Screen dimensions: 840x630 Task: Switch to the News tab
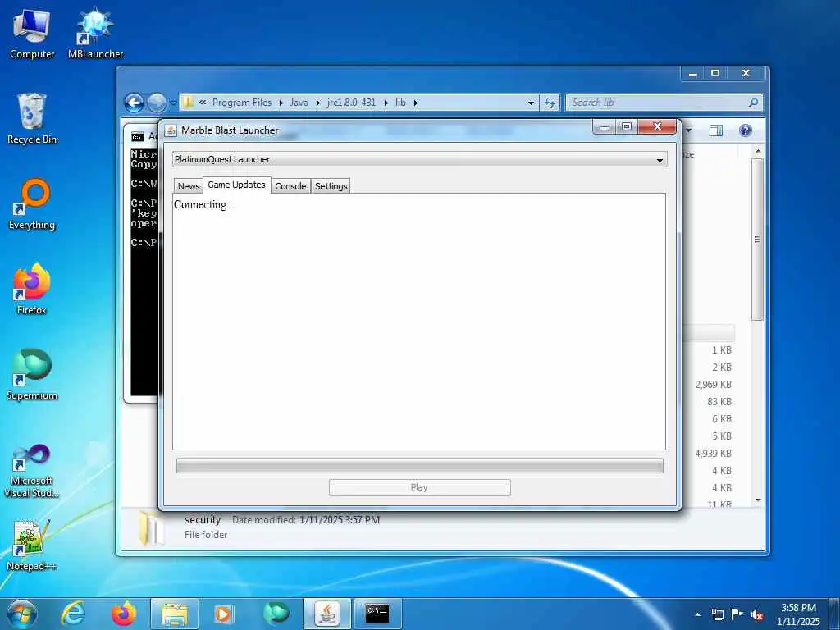189,186
